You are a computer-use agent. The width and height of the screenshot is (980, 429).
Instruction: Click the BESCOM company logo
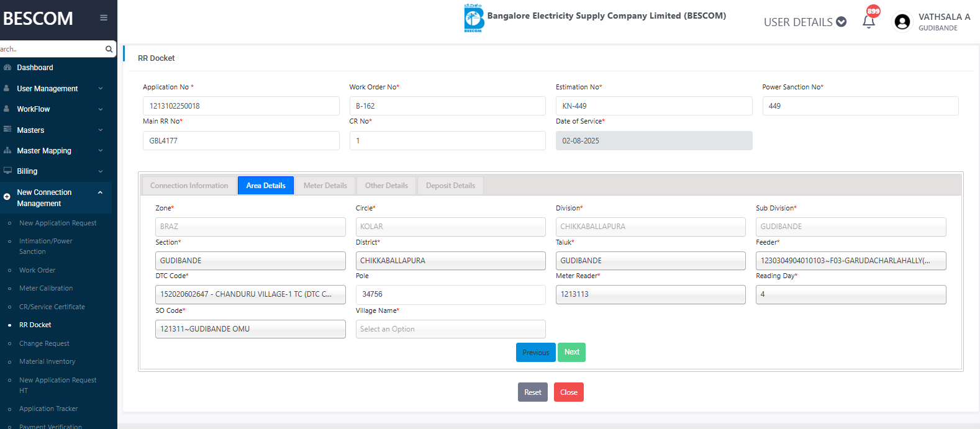pyautogui.click(x=474, y=18)
